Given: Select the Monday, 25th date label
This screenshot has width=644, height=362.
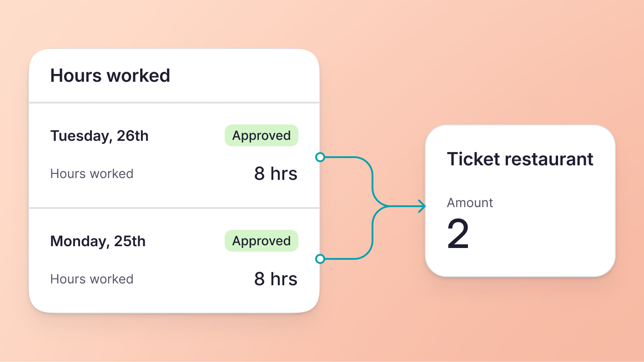Looking at the screenshot, I should [98, 241].
